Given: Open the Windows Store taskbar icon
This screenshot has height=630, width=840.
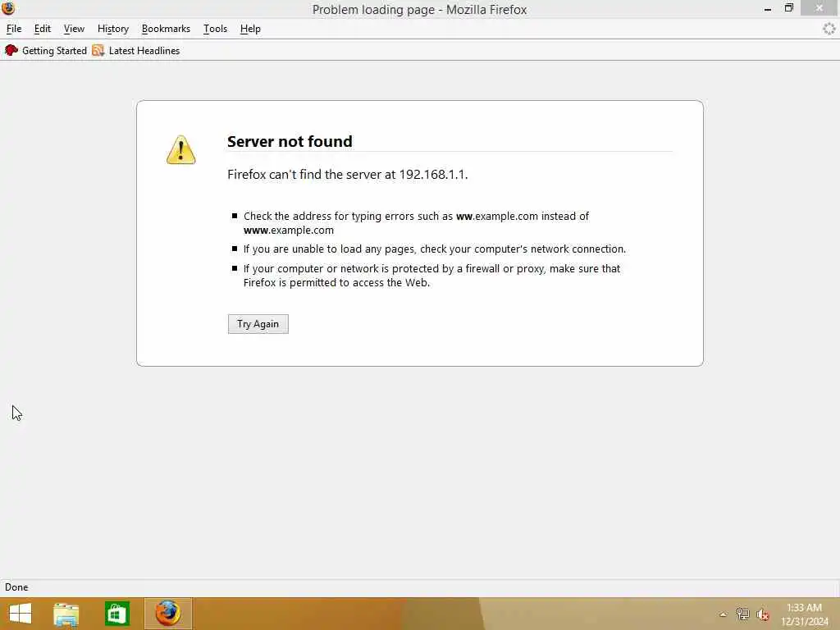Looking at the screenshot, I should 116,614.
